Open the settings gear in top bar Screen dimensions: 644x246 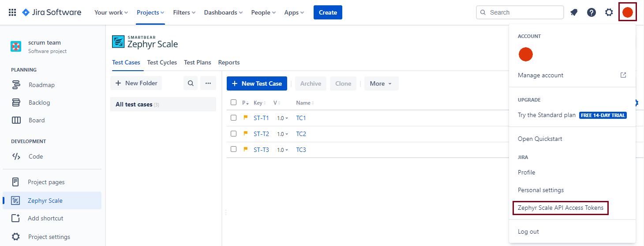[x=609, y=12]
